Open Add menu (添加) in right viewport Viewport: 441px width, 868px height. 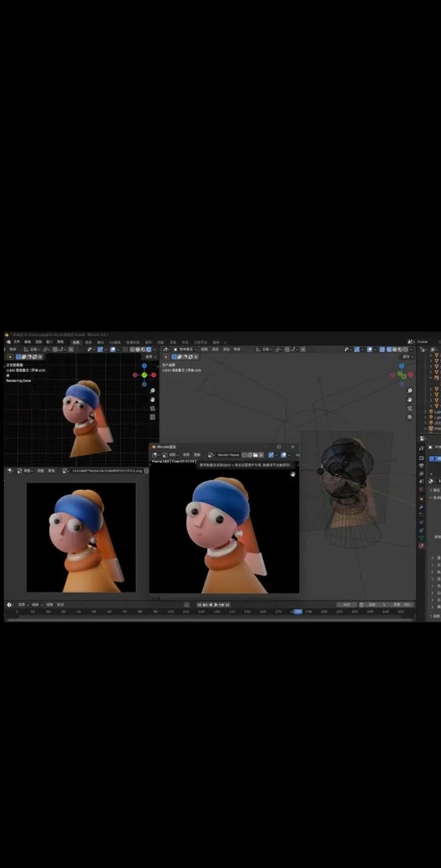[226, 349]
